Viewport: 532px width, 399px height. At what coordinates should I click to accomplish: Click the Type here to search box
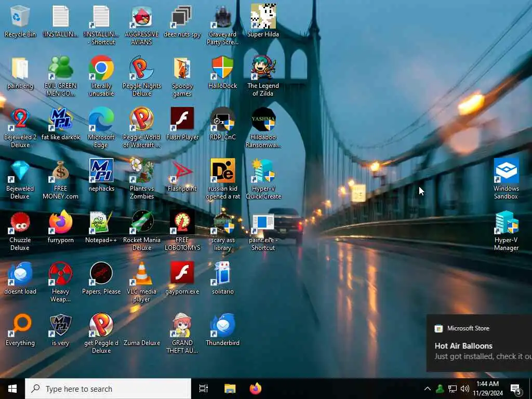108,389
